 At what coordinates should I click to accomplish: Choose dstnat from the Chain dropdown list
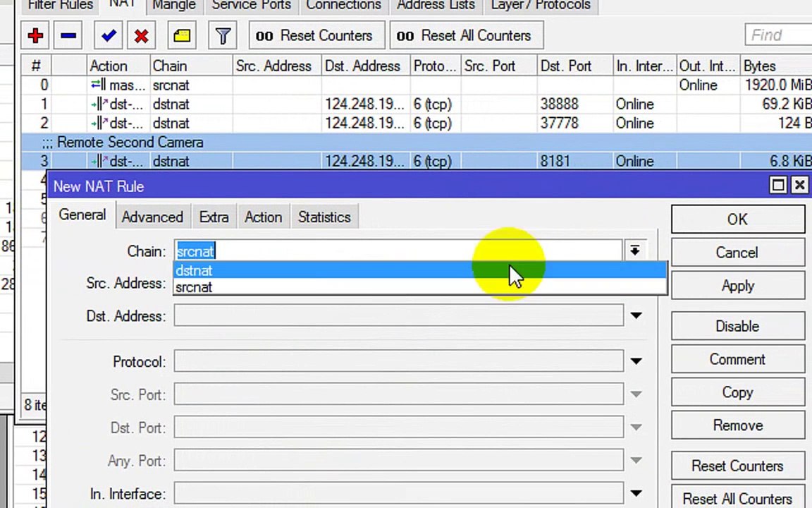[420, 271]
